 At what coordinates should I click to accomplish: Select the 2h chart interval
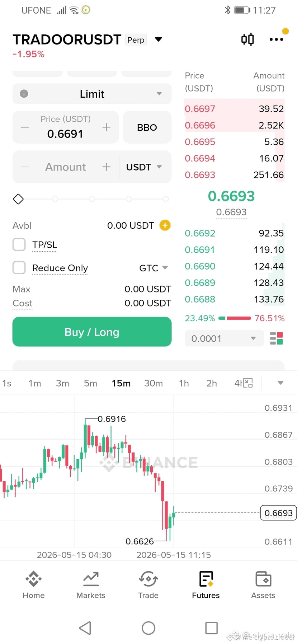212,383
